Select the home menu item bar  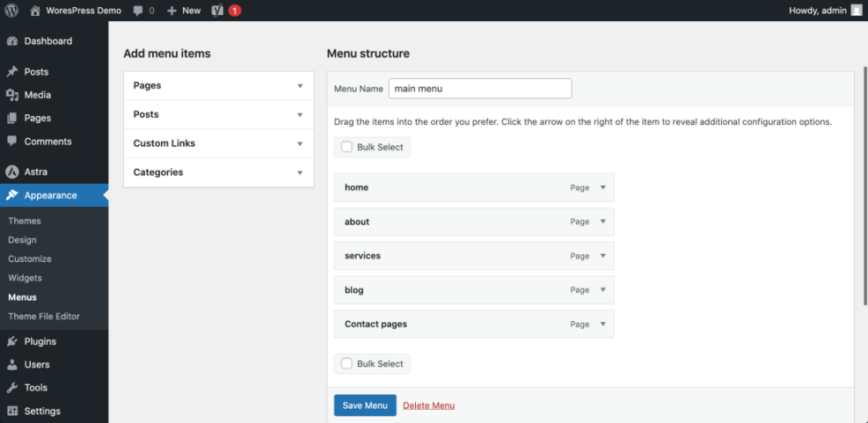474,187
